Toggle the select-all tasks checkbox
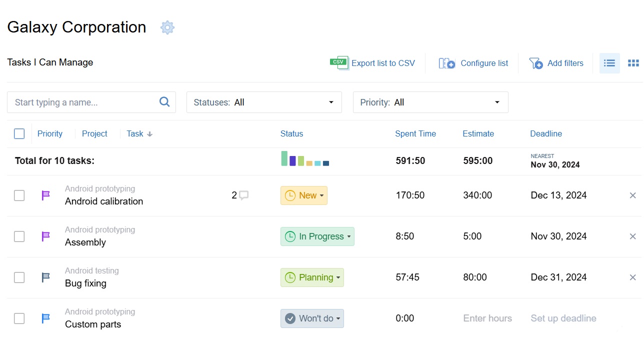This screenshot has width=644, height=344. click(19, 133)
